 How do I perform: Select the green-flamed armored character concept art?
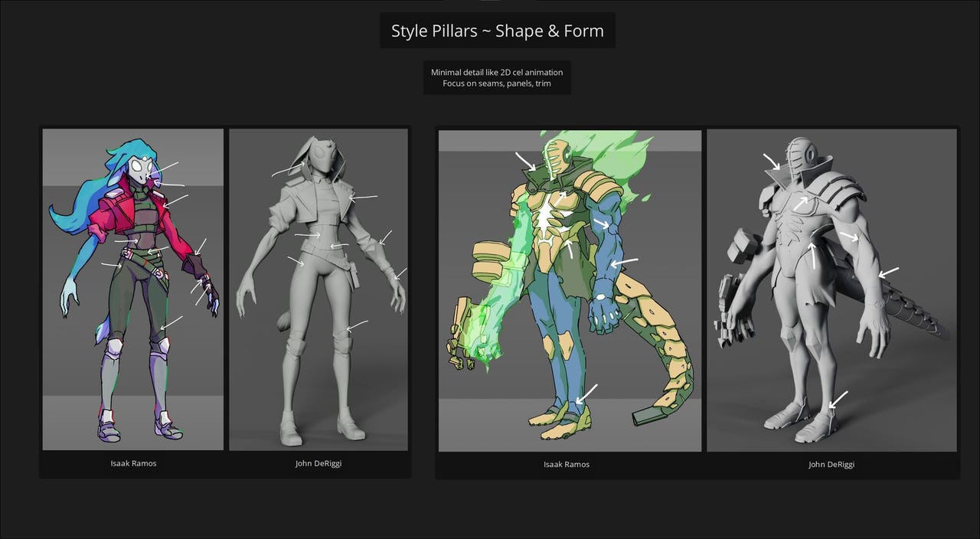[x=570, y=291]
